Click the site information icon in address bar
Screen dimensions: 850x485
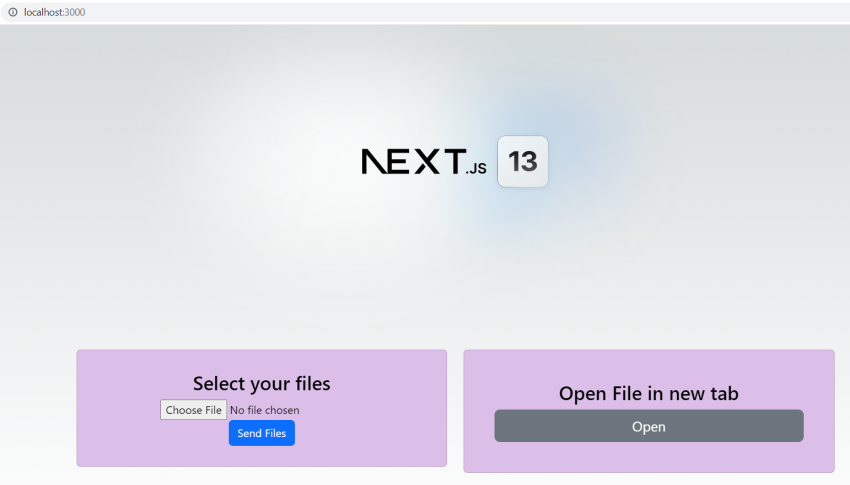[x=12, y=12]
